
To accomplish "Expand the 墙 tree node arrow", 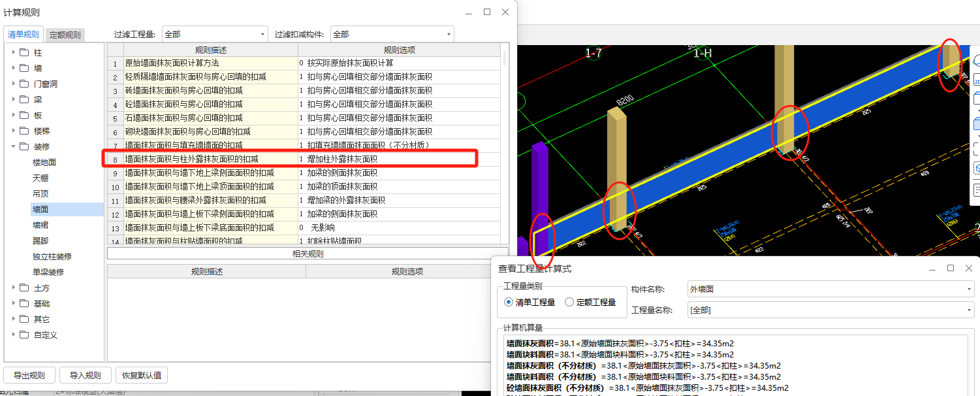I will pos(13,68).
